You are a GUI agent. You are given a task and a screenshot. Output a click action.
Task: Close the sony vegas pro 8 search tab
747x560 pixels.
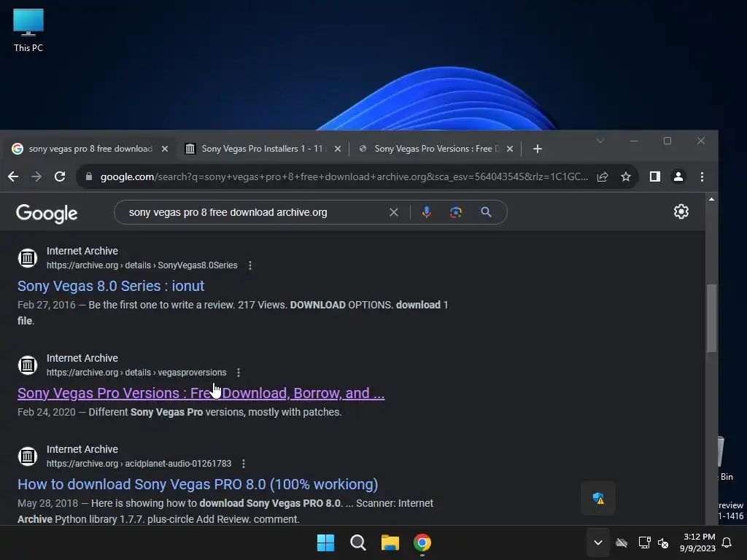point(165,149)
